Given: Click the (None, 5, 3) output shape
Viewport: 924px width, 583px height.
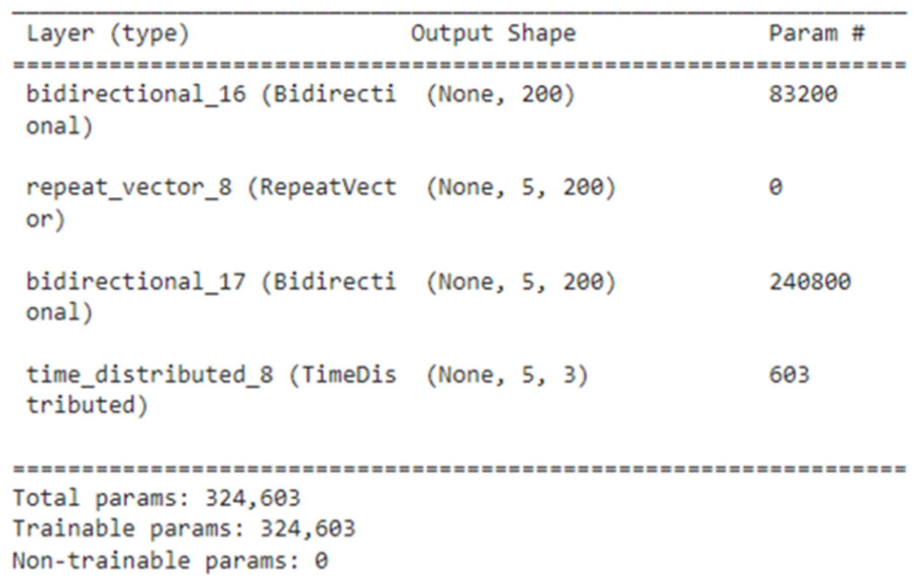Looking at the screenshot, I should [x=507, y=375].
